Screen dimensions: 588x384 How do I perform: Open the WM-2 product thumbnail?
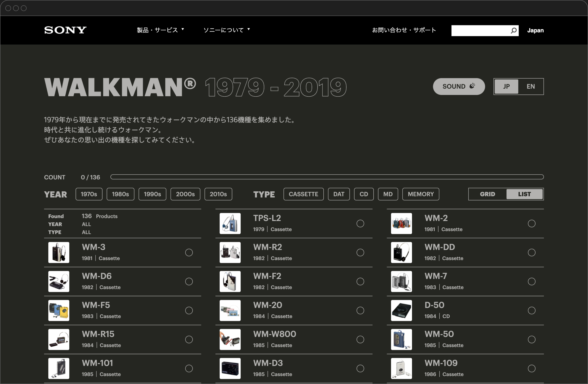point(401,224)
